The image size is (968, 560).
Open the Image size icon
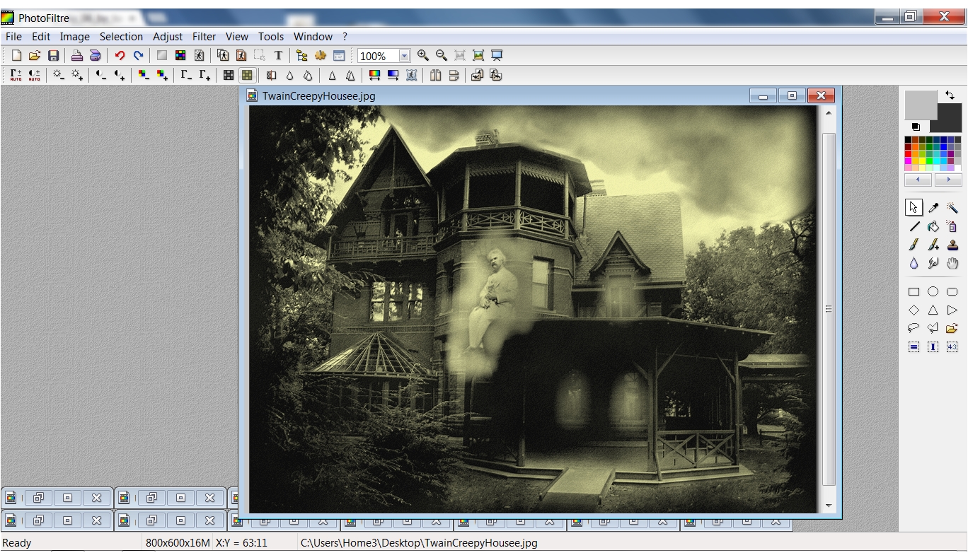[x=222, y=56]
